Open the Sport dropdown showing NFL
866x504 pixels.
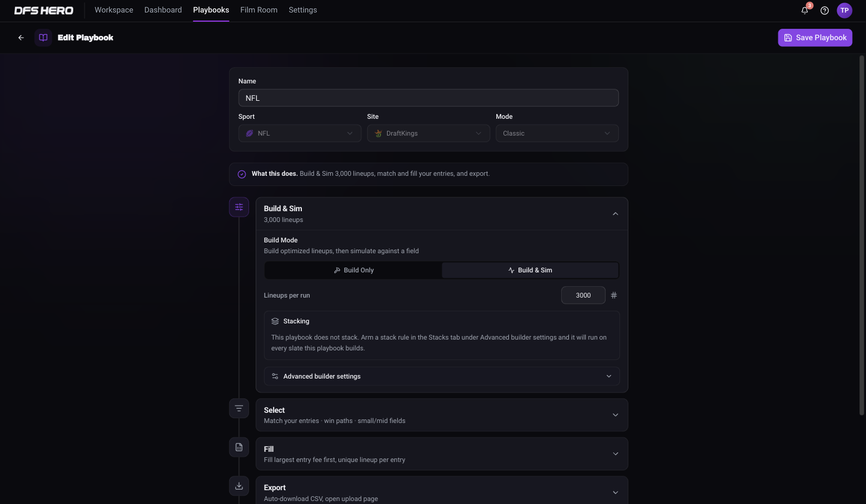(x=299, y=133)
